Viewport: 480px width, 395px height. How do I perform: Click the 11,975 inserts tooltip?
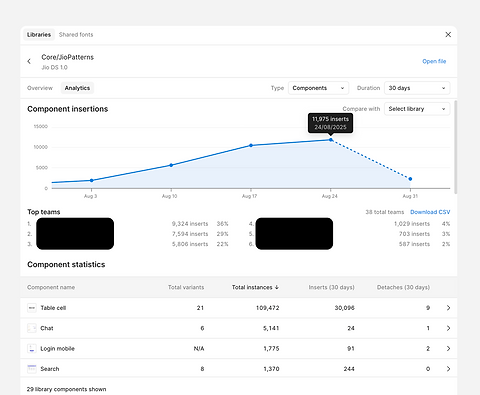pyautogui.click(x=330, y=123)
